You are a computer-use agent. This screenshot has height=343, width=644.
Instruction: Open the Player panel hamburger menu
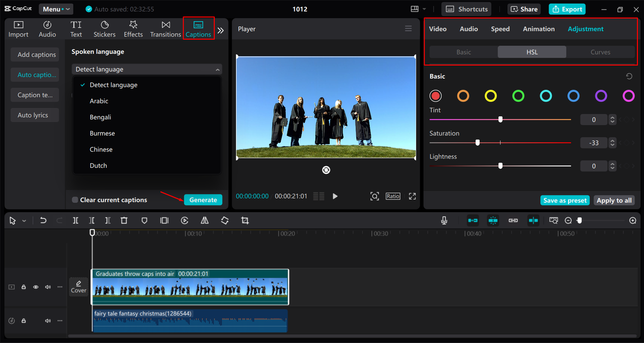point(409,29)
